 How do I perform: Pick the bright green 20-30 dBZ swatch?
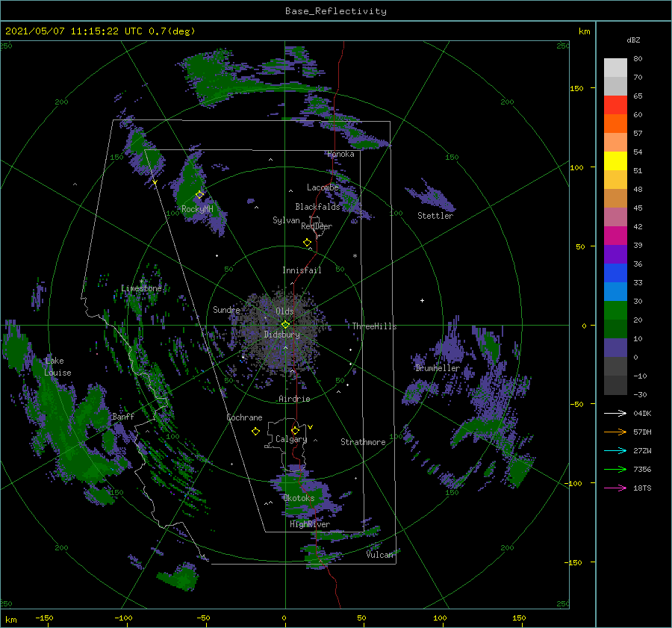point(615,311)
